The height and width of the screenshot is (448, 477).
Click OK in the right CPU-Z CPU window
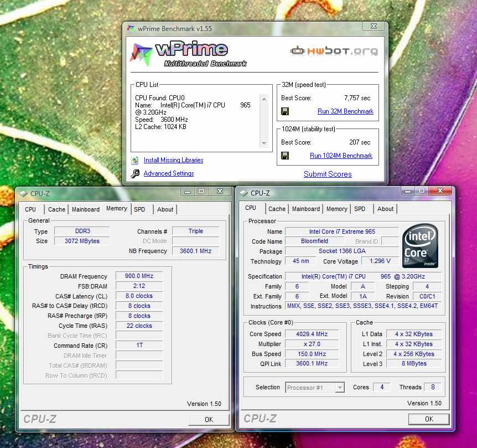(x=429, y=419)
